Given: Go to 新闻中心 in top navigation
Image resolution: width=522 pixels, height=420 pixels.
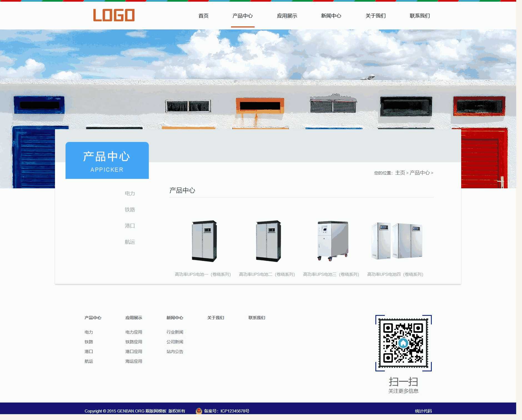Looking at the screenshot, I should [x=331, y=16].
